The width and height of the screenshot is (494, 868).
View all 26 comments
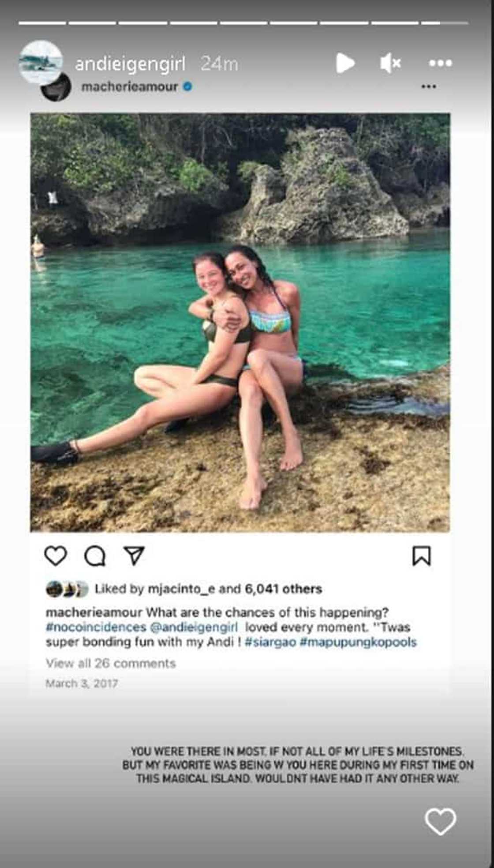(x=111, y=663)
